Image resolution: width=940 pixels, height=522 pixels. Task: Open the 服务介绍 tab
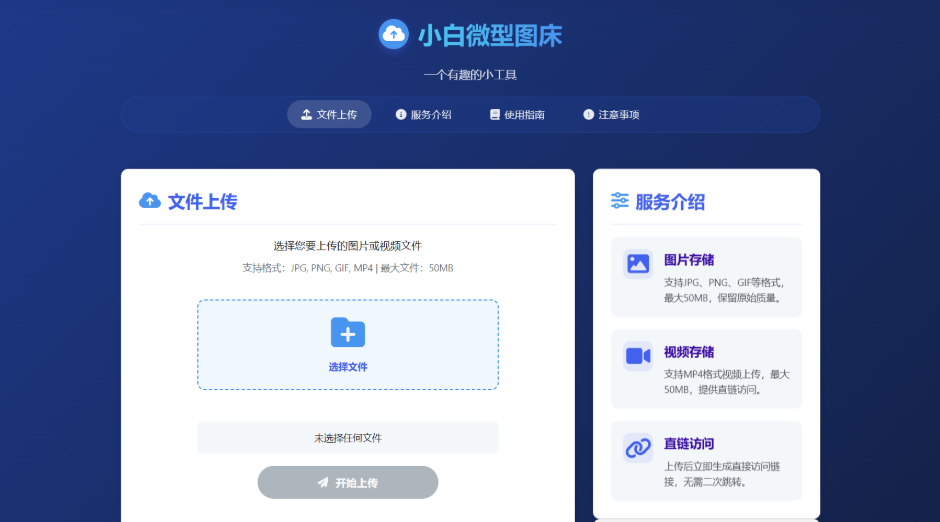point(423,114)
